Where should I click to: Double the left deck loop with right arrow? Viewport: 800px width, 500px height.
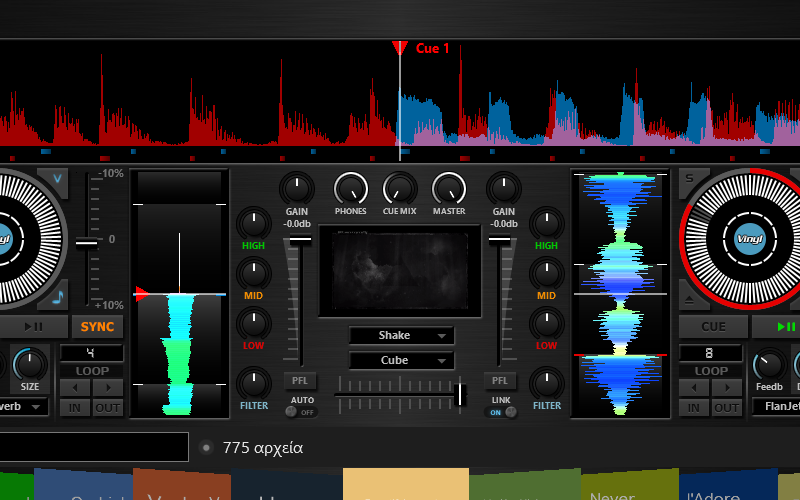[108, 388]
